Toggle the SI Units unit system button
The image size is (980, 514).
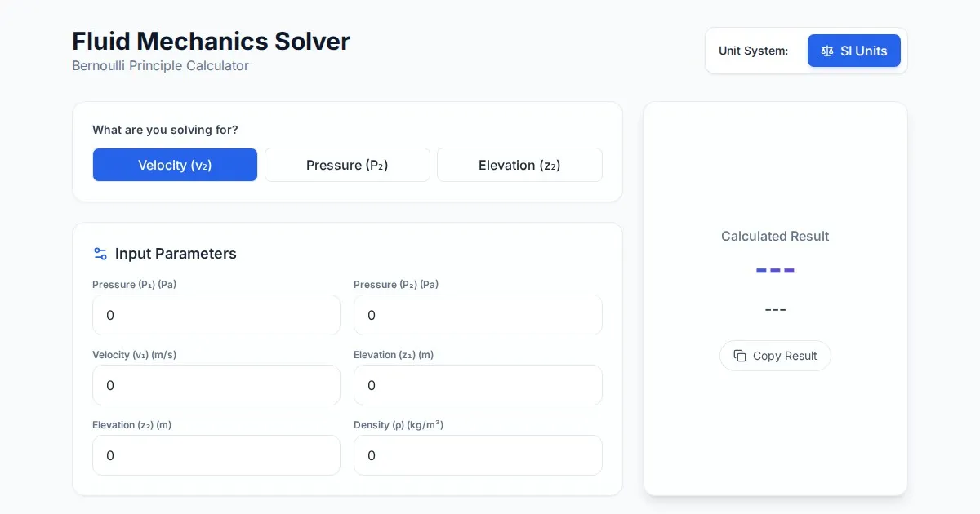coord(853,51)
